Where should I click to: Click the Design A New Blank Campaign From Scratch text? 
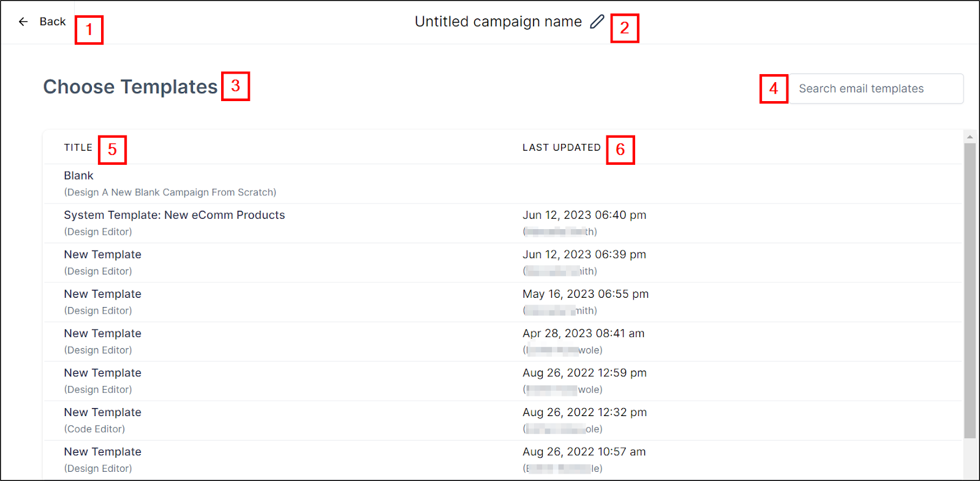pyautogui.click(x=170, y=192)
